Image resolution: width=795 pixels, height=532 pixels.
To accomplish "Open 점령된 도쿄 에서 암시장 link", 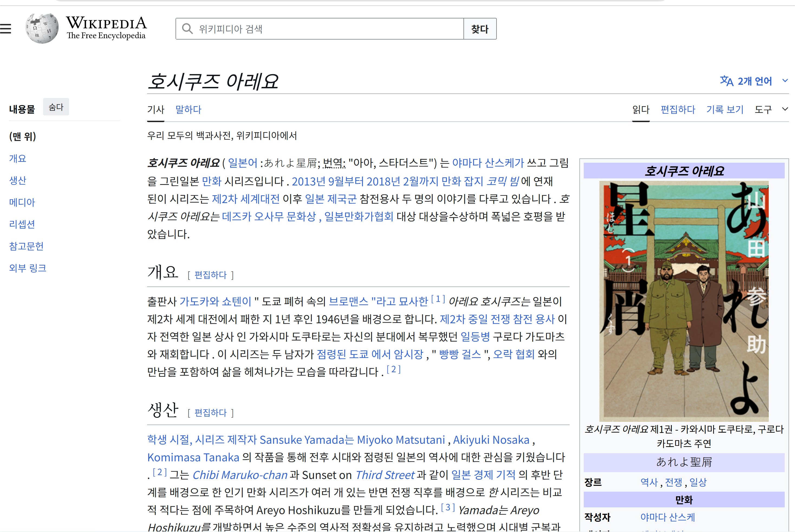I will coord(370,354).
